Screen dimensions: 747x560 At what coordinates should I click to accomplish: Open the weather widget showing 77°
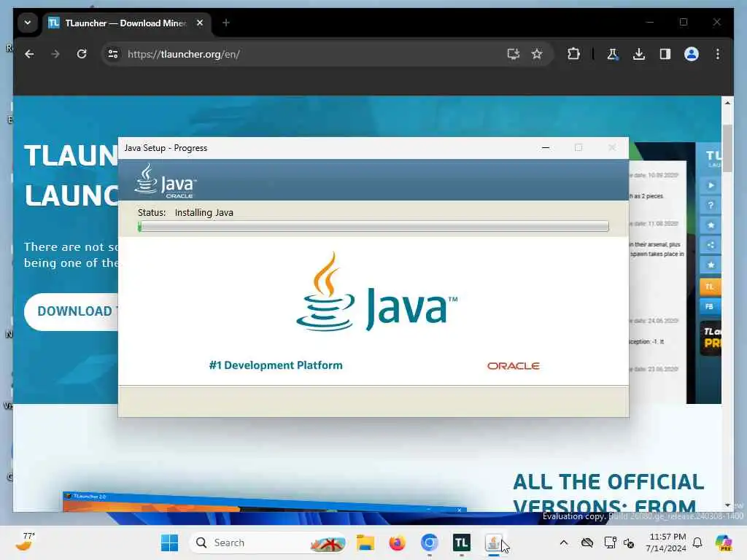click(x=26, y=542)
